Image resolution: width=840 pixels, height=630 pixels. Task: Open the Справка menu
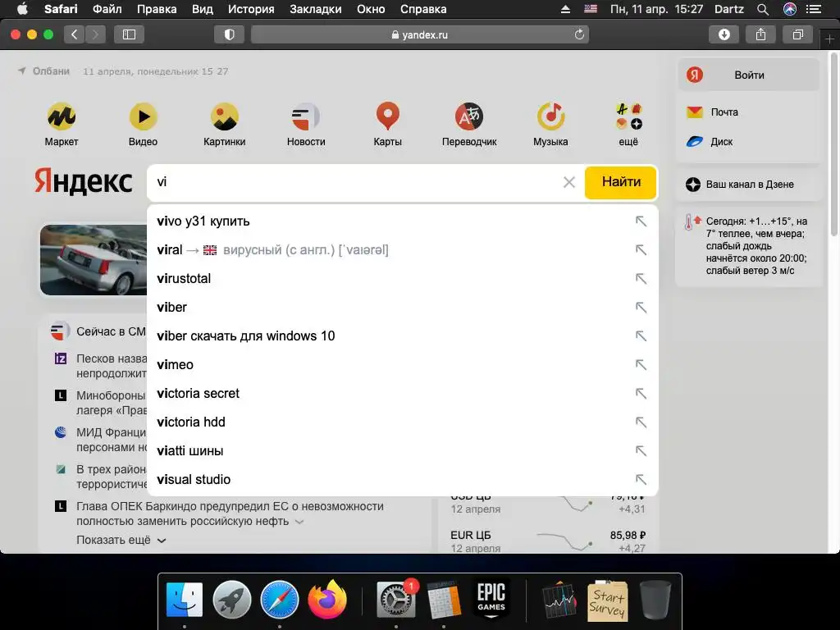coord(423,9)
